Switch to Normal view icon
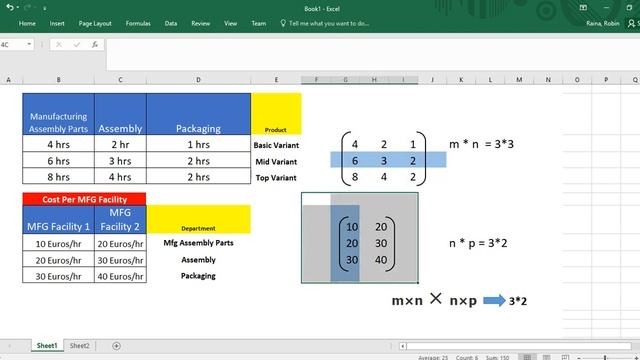The image size is (640, 360). pos(527,357)
